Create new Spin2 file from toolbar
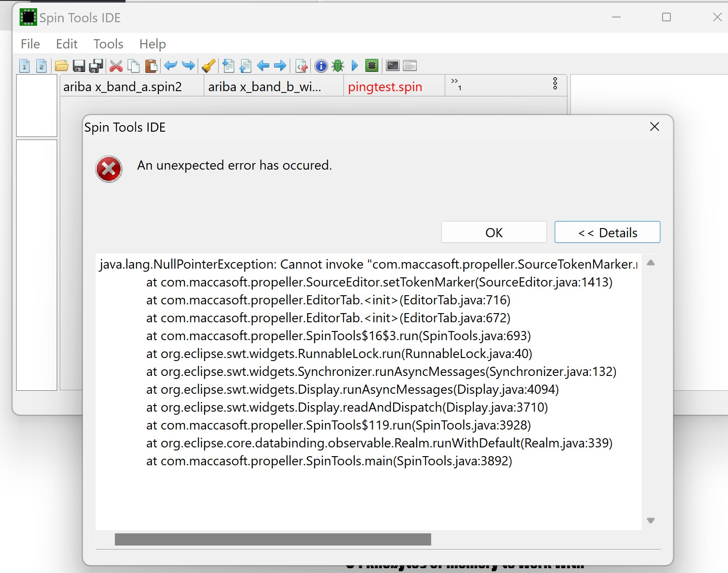 pyautogui.click(x=41, y=66)
